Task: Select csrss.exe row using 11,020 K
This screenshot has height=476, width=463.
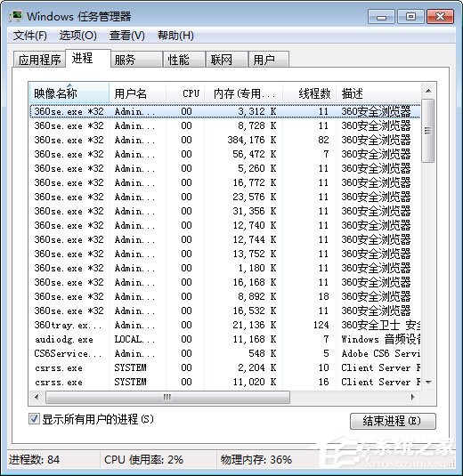Action: click(x=225, y=383)
